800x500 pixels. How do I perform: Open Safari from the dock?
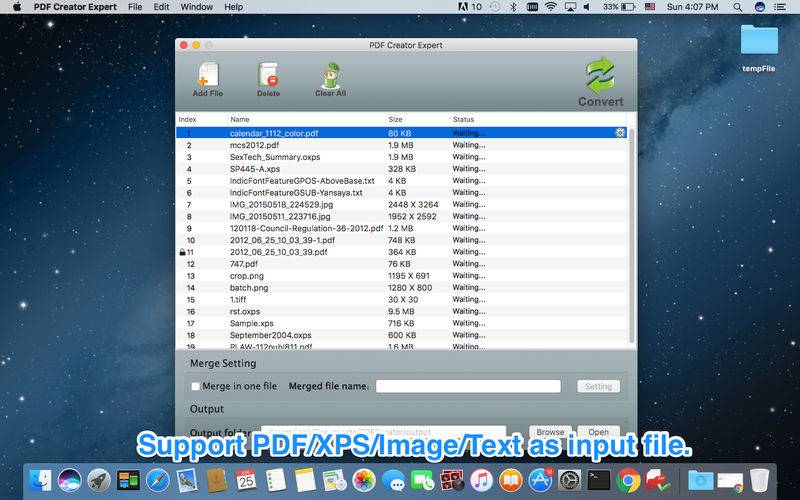point(158,480)
